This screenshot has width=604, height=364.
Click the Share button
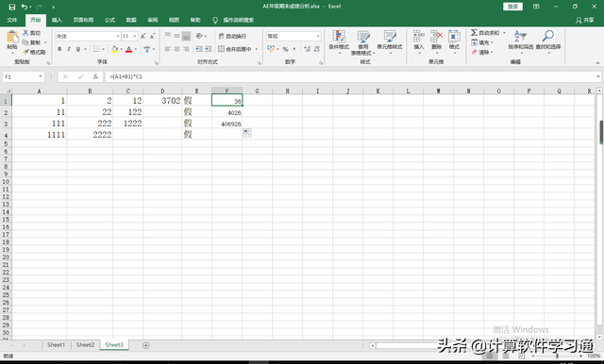point(585,20)
